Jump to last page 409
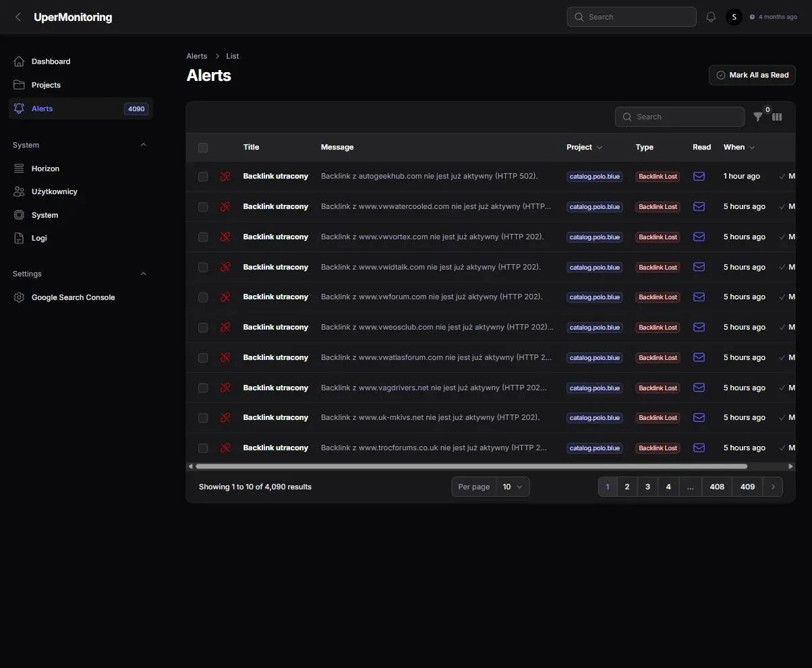This screenshot has height=668, width=812. coord(747,487)
